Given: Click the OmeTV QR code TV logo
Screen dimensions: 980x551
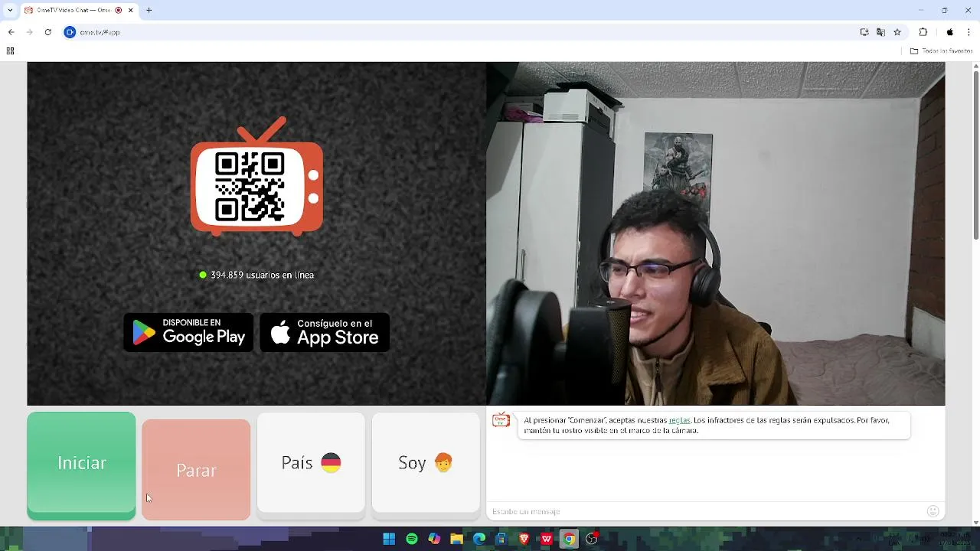Looking at the screenshot, I should coord(256,177).
